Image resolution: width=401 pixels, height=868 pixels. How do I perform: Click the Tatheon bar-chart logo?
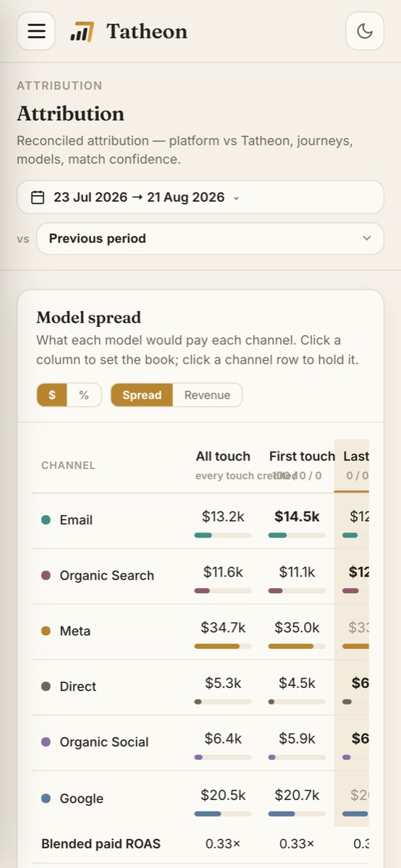click(x=82, y=32)
